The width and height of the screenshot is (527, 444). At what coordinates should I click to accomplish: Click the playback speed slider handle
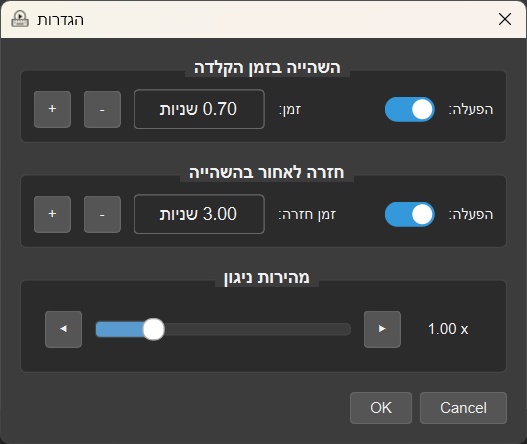[154, 329]
